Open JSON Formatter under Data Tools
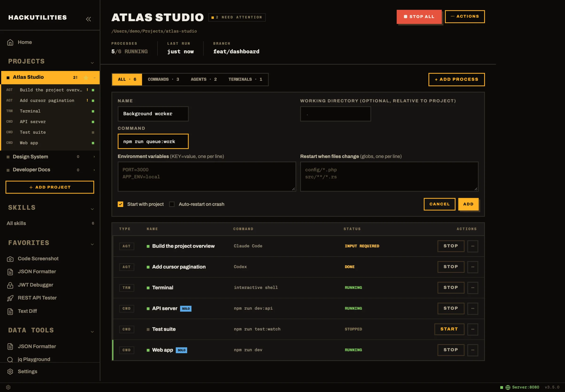The height and width of the screenshot is (392, 565). tap(37, 347)
